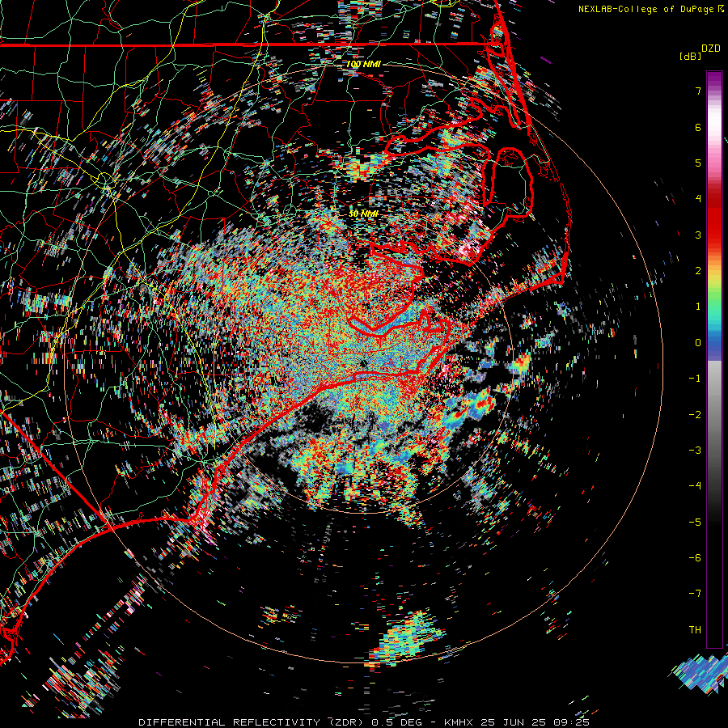The width and height of the screenshot is (728, 728).
Task: Click the 4 dB scale label
Action: pos(698,199)
